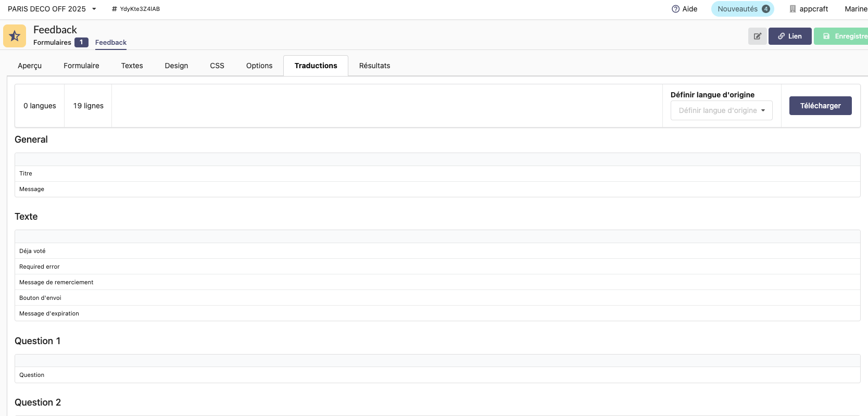Image resolution: width=868 pixels, height=416 pixels.
Task: Open the Résultats tab
Action: [374, 66]
